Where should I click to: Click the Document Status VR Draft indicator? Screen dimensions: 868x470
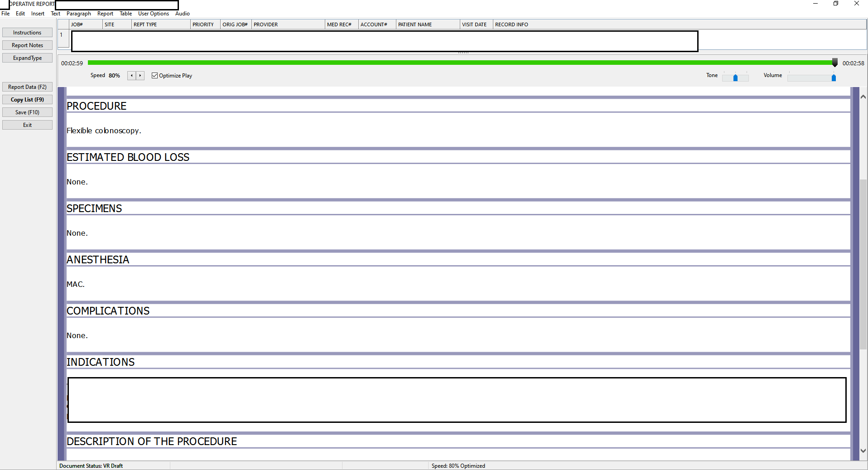(x=91, y=466)
